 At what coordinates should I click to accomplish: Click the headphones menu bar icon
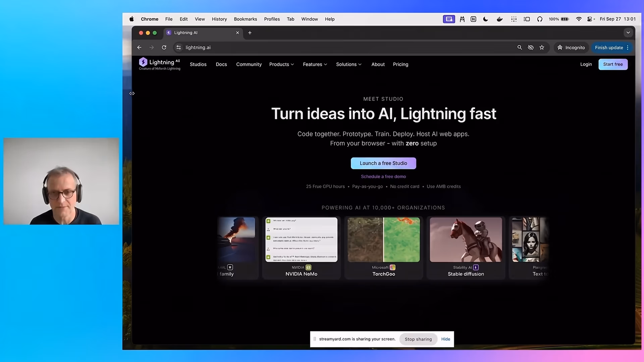539,19
